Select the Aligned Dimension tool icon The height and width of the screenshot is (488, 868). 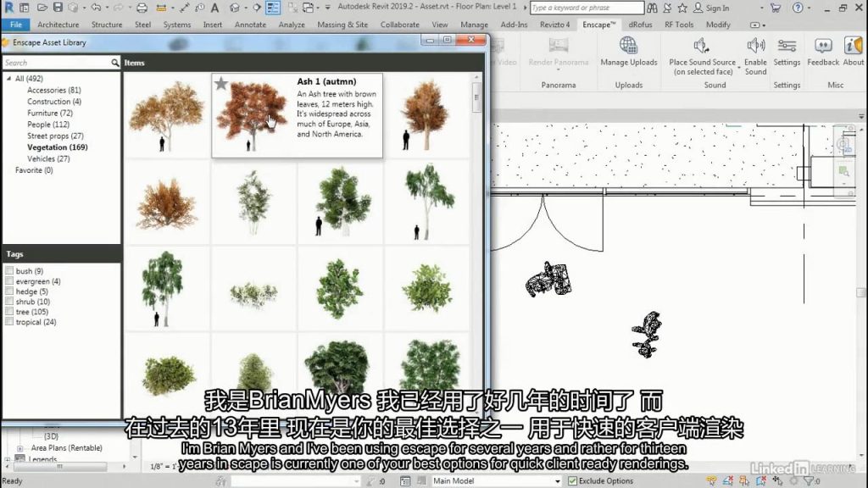click(x=184, y=8)
